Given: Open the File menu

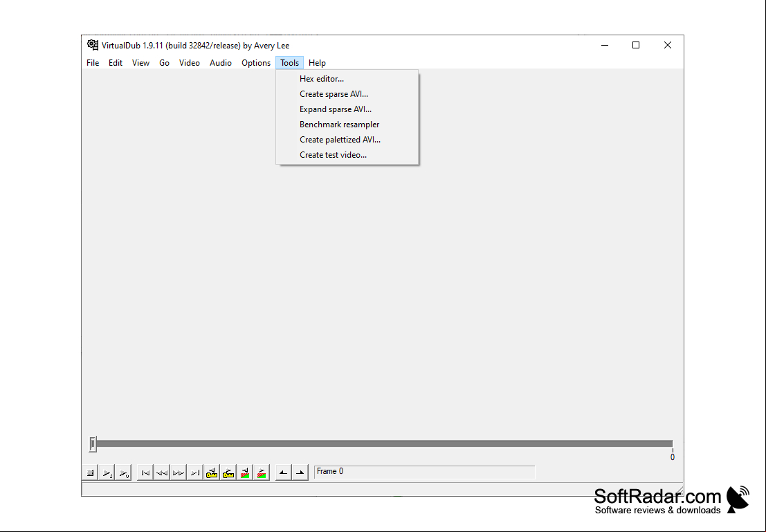Looking at the screenshot, I should click(93, 63).
